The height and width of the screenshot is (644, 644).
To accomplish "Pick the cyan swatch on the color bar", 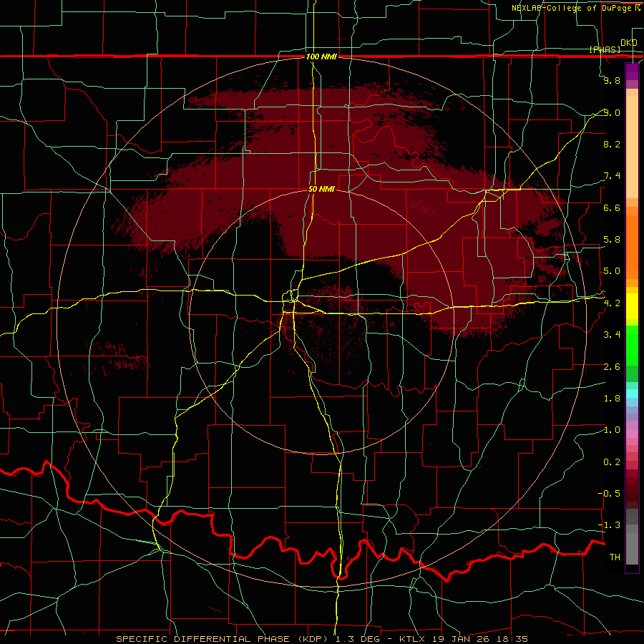I will point(632,394).
